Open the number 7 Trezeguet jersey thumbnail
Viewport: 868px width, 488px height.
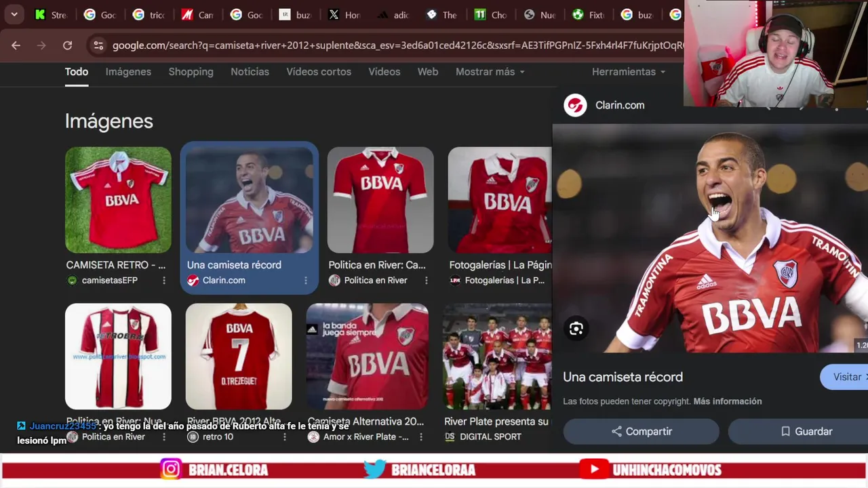tap(239, 357)
